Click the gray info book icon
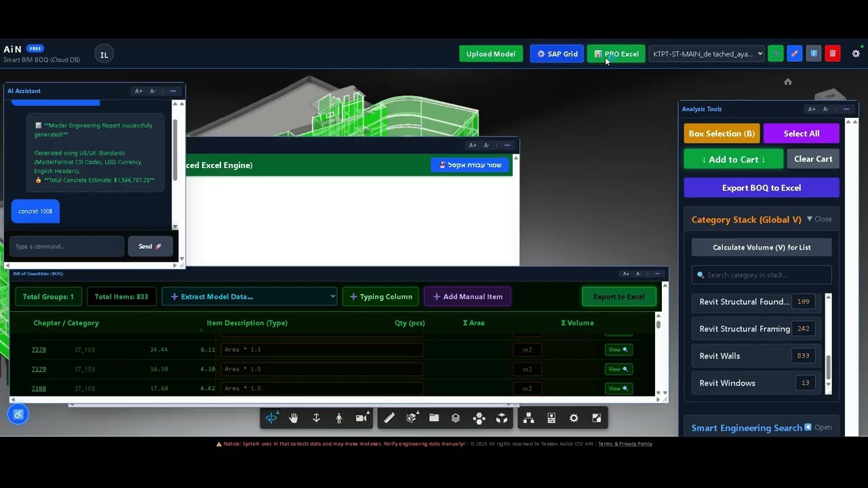The width and height of the screenshot is (868, 488). [x=814, y=54]
